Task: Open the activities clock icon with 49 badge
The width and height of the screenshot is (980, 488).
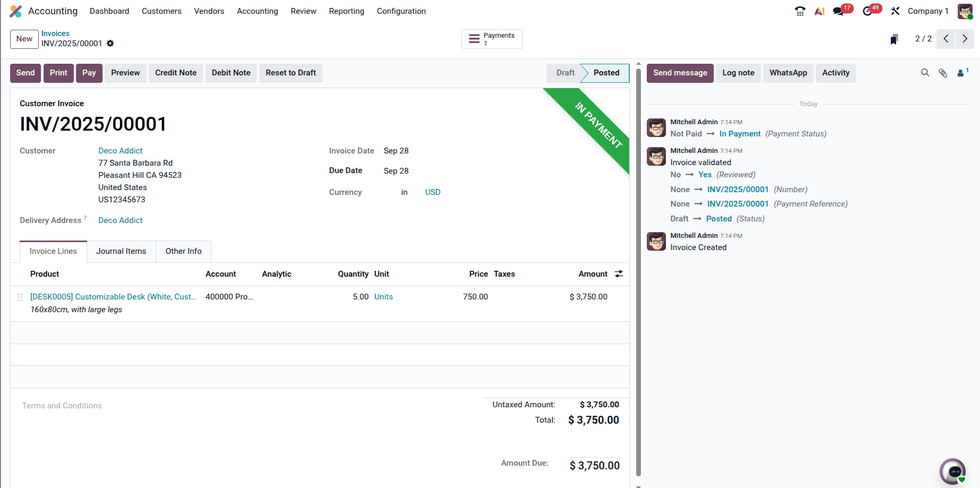Action: pyautogui.click(x=867, y=11)
